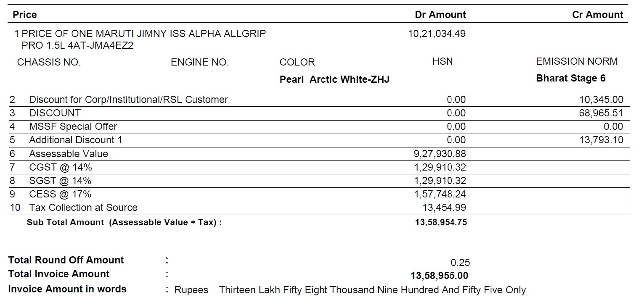Select the Pearl Arctic White-ZHJ color value
Screen dimensions: 644x305
334,79
